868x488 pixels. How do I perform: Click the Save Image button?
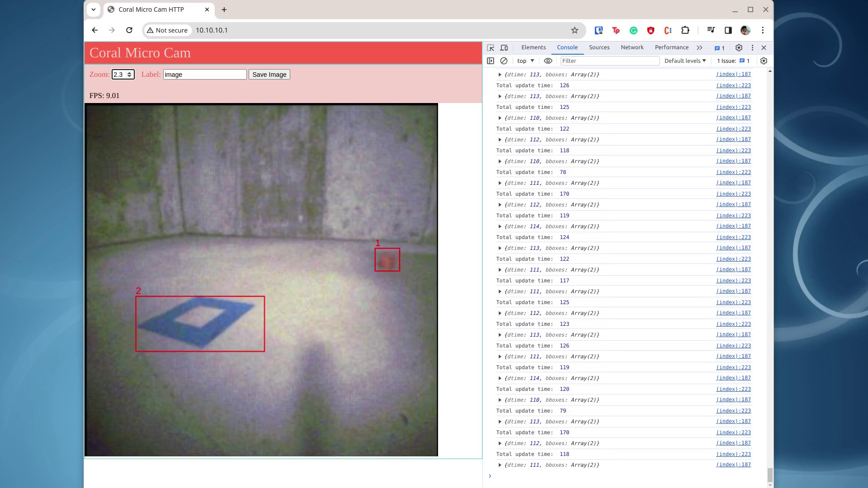(x=269, y=74)
